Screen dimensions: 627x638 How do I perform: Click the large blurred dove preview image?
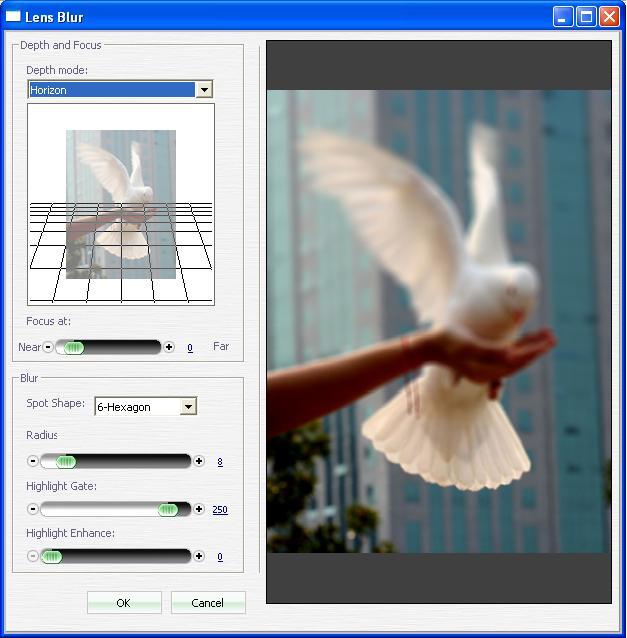pyautogui.click(x=439, y=321)
